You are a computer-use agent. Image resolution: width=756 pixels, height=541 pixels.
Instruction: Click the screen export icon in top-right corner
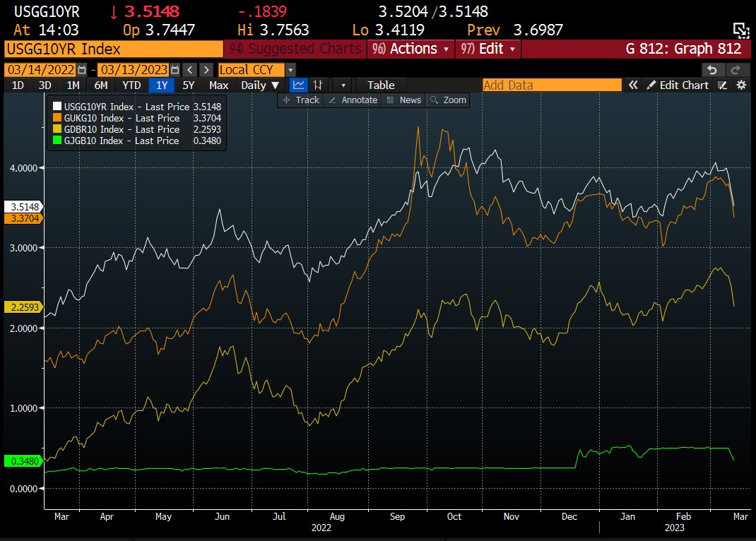pos(742,30)
